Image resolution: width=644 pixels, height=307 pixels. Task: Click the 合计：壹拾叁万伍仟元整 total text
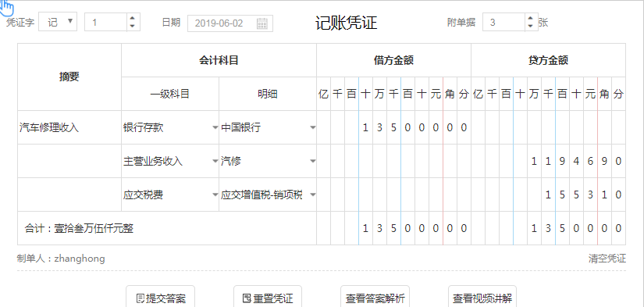coord(79,229)
